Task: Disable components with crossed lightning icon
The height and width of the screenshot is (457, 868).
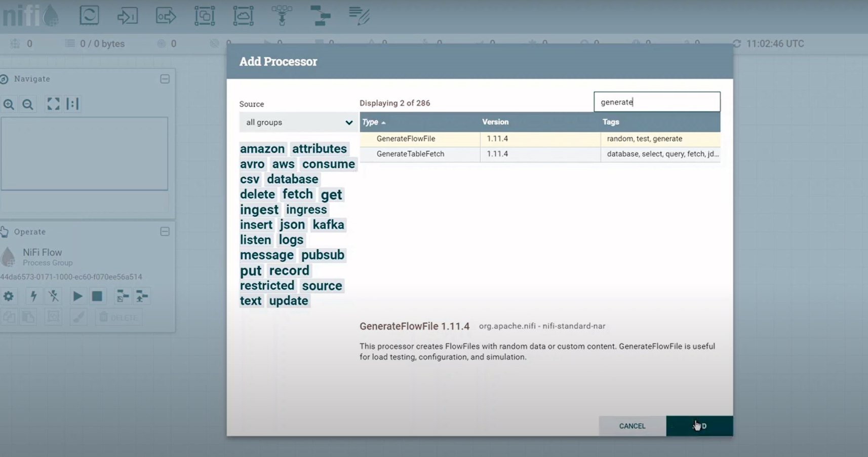Action: pos(53,296)
